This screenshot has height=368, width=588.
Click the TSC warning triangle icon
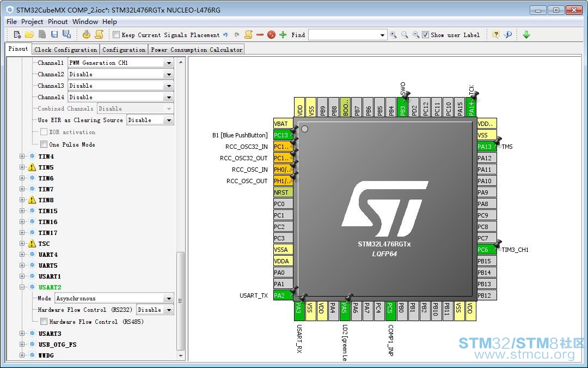(32, 243)
